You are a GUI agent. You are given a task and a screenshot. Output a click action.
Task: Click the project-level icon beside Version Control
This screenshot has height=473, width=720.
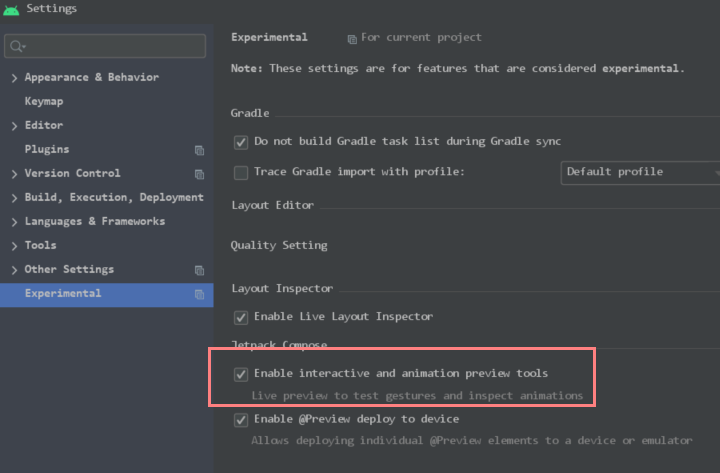coord(199,174)
